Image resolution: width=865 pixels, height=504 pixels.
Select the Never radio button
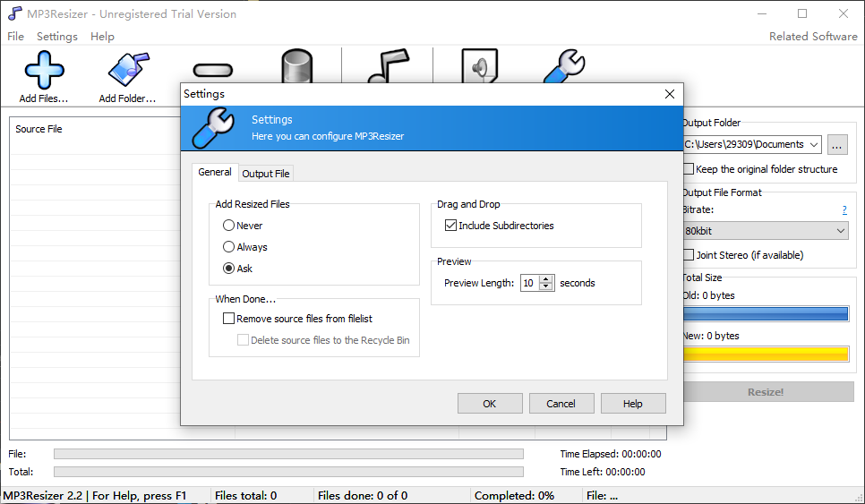(x=228, y=225)
